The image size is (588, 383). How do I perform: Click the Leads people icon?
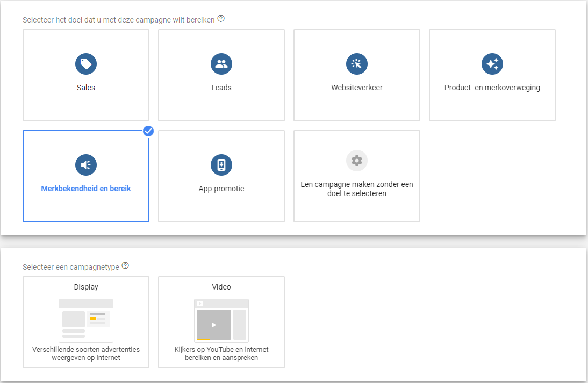221,64
